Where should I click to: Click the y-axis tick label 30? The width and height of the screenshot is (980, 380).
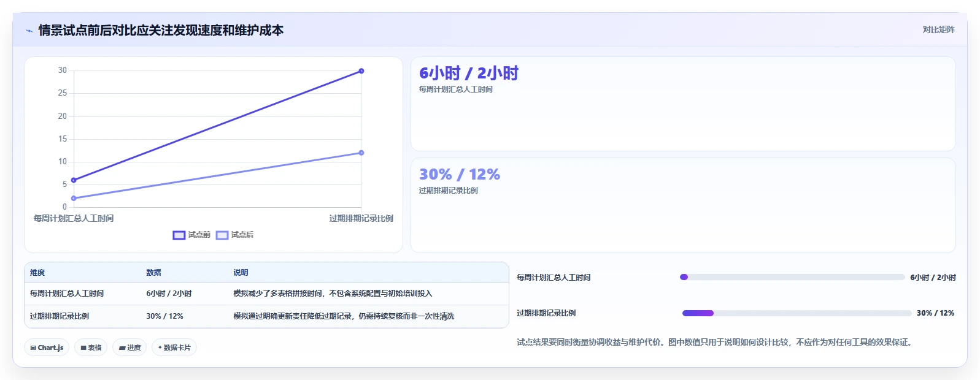[63, 70]
